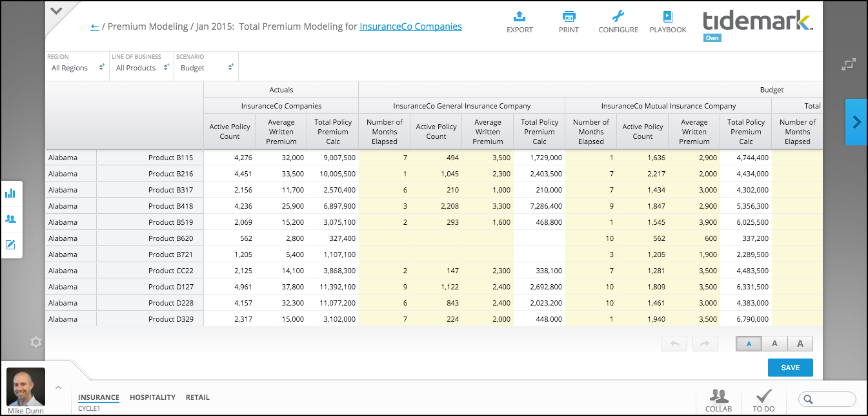Collapse the top-left chevron corner tab
Image resolution: width=868 pixels, height=416 pixels.
pos(56,11)
